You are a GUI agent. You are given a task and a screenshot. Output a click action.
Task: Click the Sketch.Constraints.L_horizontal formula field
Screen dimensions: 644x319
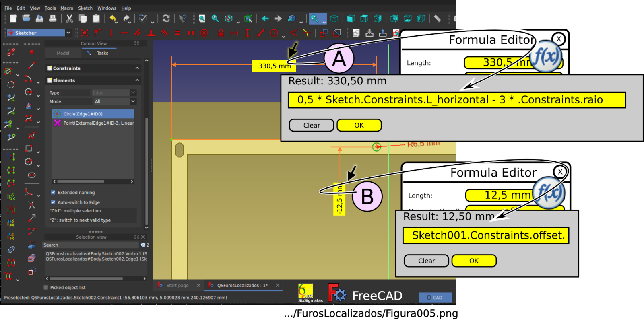click(457, 100)
